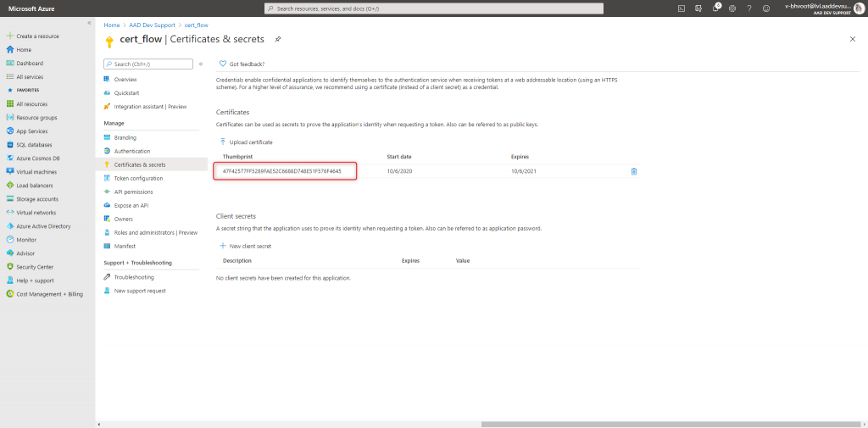Open Authentication settings

click(x=127, y=151)
